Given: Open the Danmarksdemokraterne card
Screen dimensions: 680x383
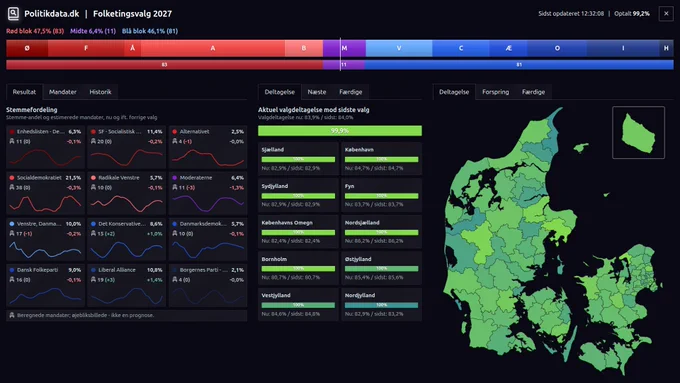Looking at the screenshot, I should pyautogui.click(x=208, y=239).
